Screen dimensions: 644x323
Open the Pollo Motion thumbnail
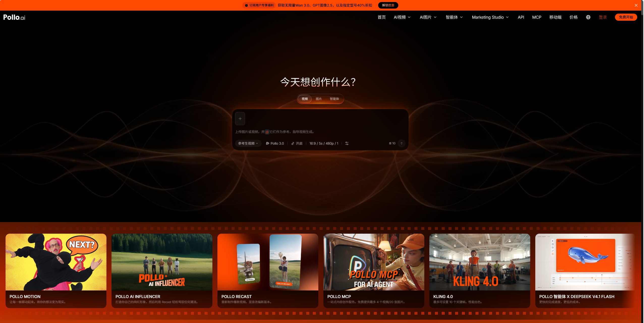click(56, 262)
